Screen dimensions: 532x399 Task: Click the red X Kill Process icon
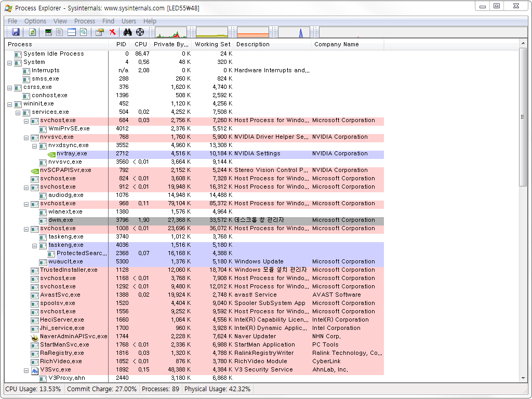coord(112,32)
